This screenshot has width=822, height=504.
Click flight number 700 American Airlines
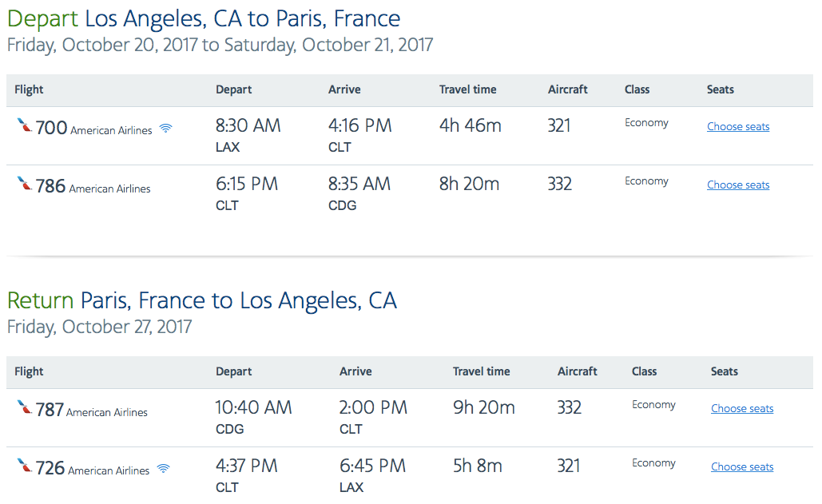[93, 128]
